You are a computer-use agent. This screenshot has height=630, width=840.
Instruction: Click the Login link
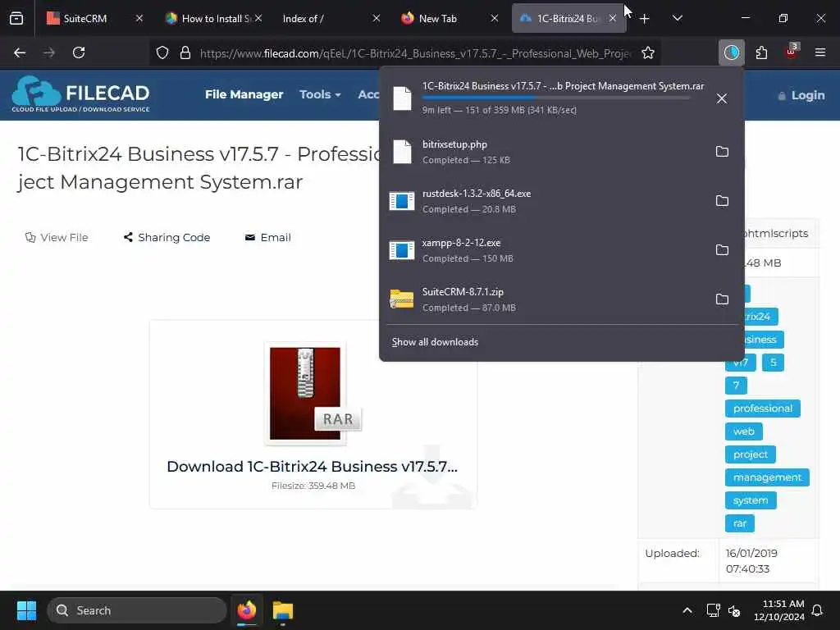point(801,95)
